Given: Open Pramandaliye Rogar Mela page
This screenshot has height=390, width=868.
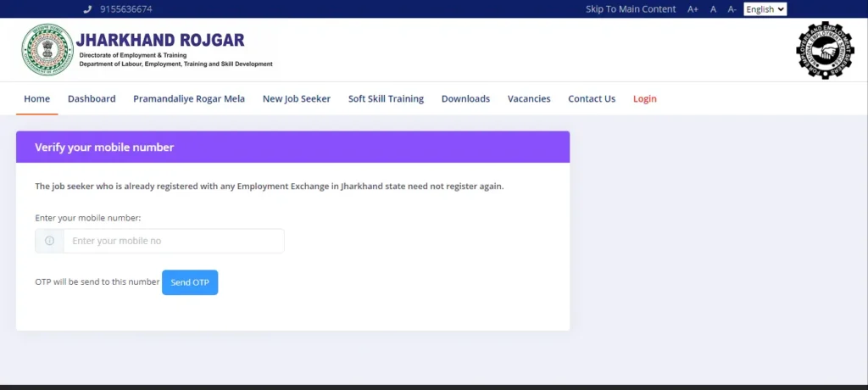Looking at the screenshot, I should click(x=189, y=98).
